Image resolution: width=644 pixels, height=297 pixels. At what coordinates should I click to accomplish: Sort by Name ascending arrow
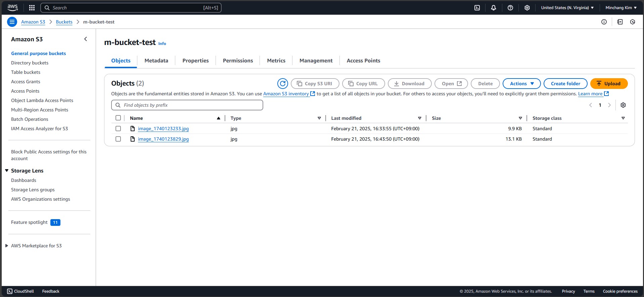(x=219, y=118)
